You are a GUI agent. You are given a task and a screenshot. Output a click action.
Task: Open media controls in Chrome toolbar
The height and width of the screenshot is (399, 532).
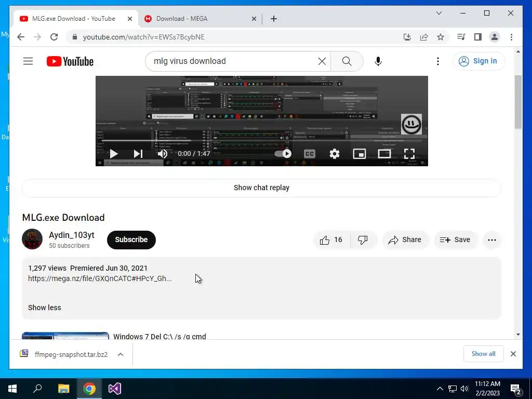pos(461,37)
